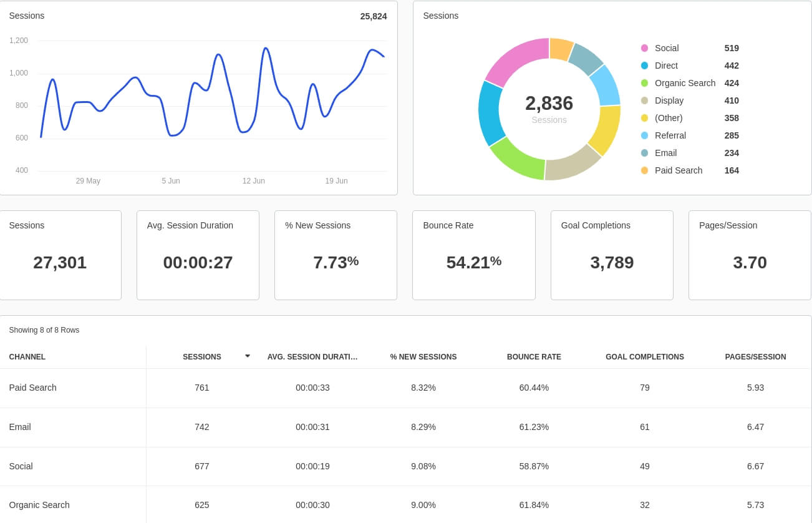
Task: Sort by the Avg. Session Duration column
Action: tap(312, 357)
